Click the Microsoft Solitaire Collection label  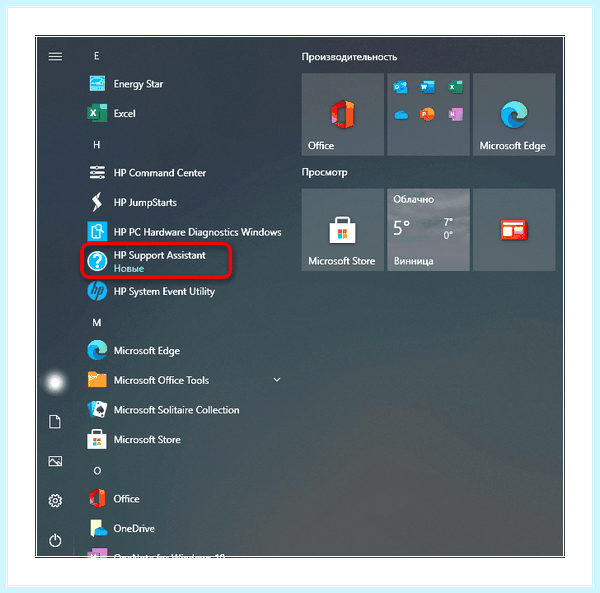click(176, 410)
